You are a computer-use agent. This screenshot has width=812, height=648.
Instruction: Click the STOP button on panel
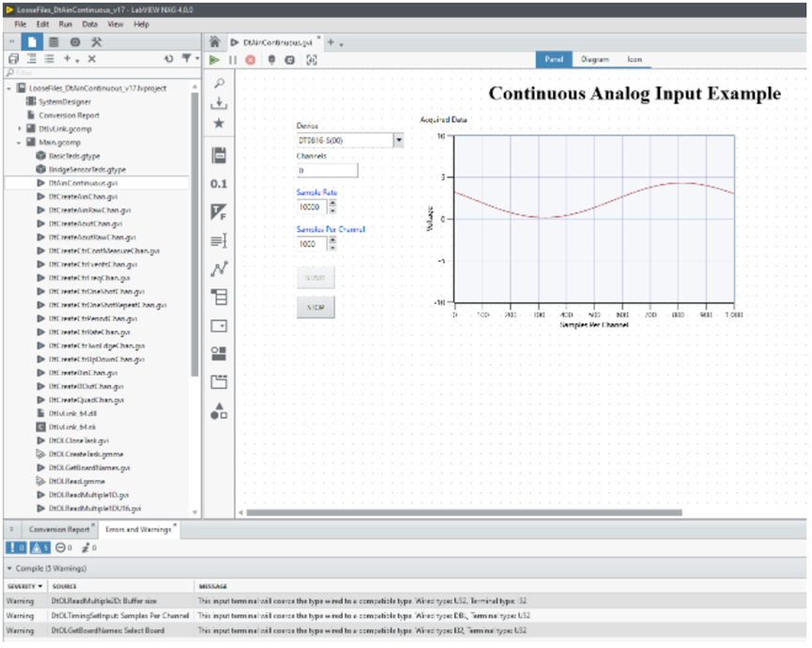pyautogui.click(x=315, y=307)
